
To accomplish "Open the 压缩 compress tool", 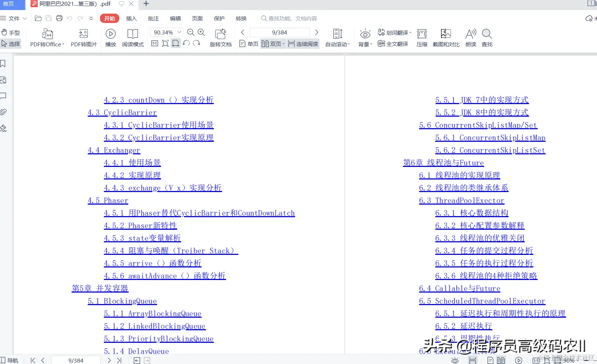I will (422, 38).
